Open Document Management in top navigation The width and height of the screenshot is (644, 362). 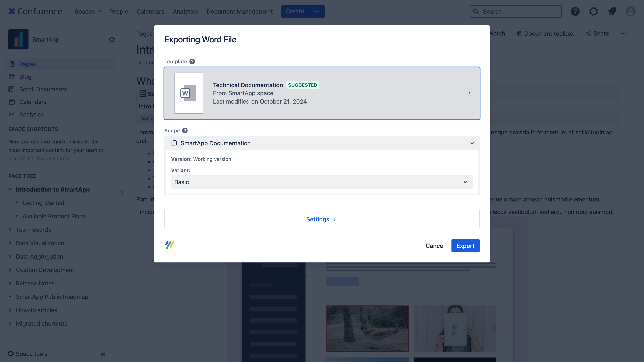(239, 12)
